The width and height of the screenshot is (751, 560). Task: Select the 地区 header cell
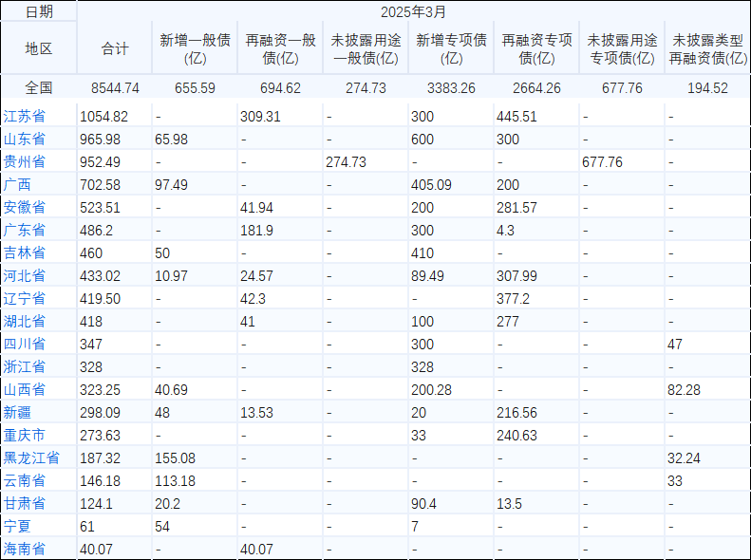[x=39, y=48]
